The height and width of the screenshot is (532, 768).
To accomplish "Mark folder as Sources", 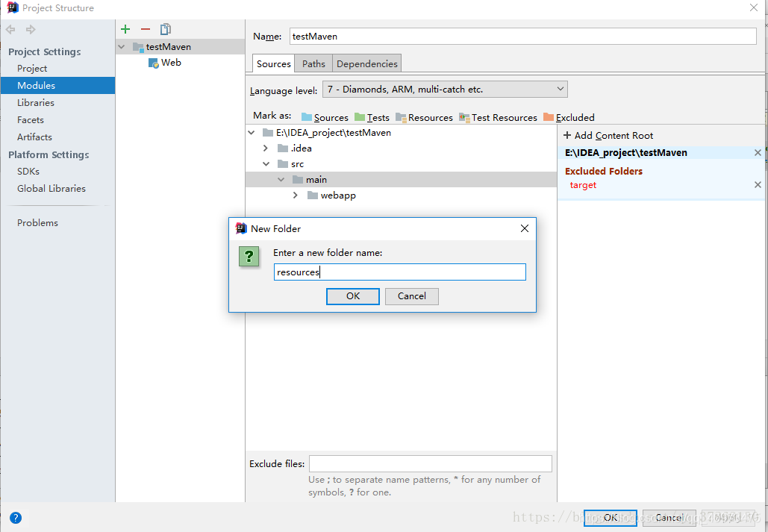I will [x=325, y=118].
